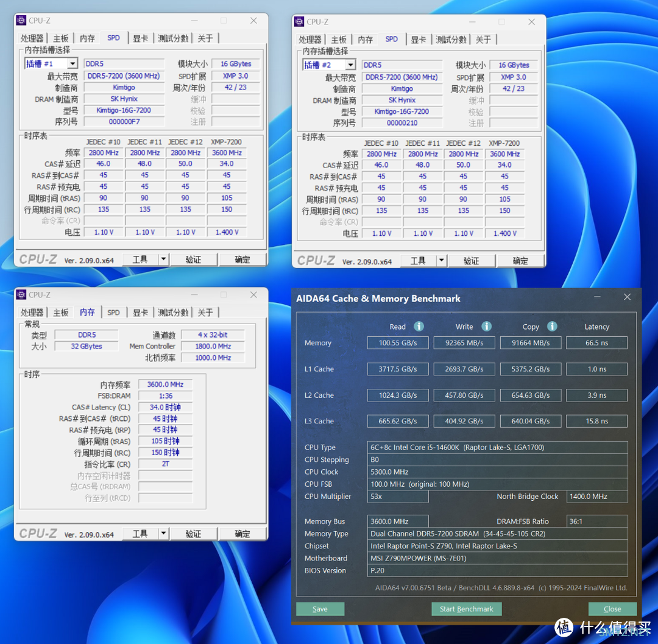Viewport: 658px width, 644px height.
Task: Click 验证 button in slot #2 window
Action: (471, 261)
